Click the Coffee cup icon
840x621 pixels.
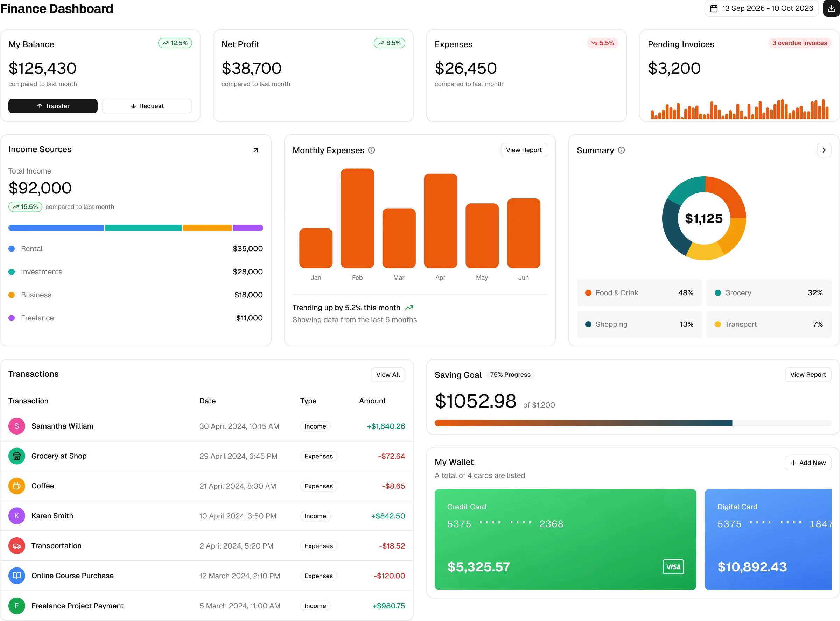pyautogui.click(x=16, y=486)
